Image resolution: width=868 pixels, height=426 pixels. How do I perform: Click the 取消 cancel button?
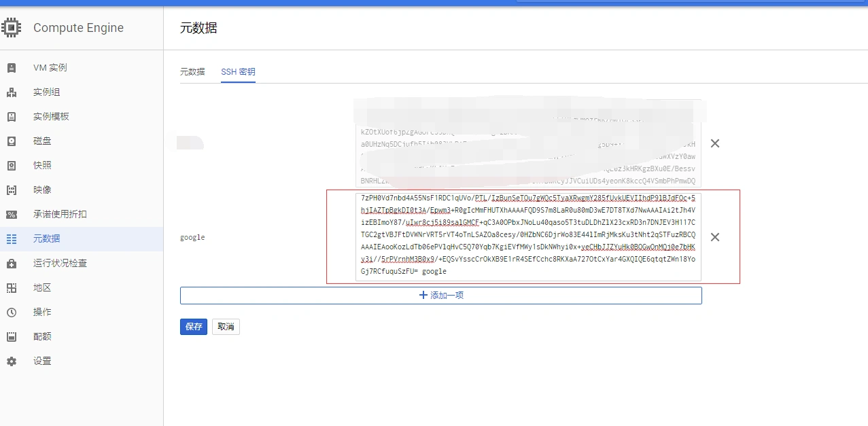click(226, 327)
